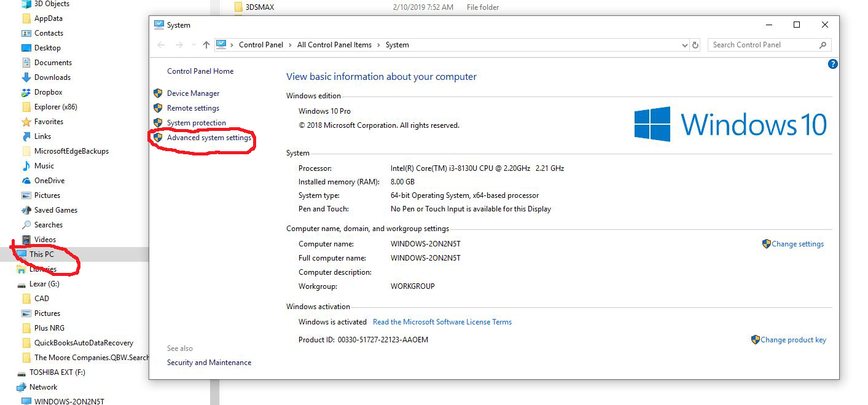Click the Search Control Panel field
868x405 pixels.
(x=770, y=45)
